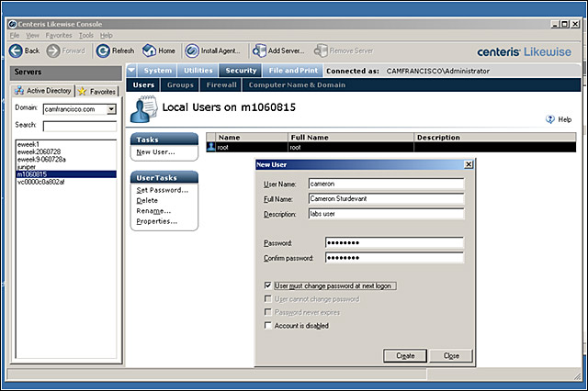Select the Users sub-tab
The image size is (588, 391).
coord(143,85)
